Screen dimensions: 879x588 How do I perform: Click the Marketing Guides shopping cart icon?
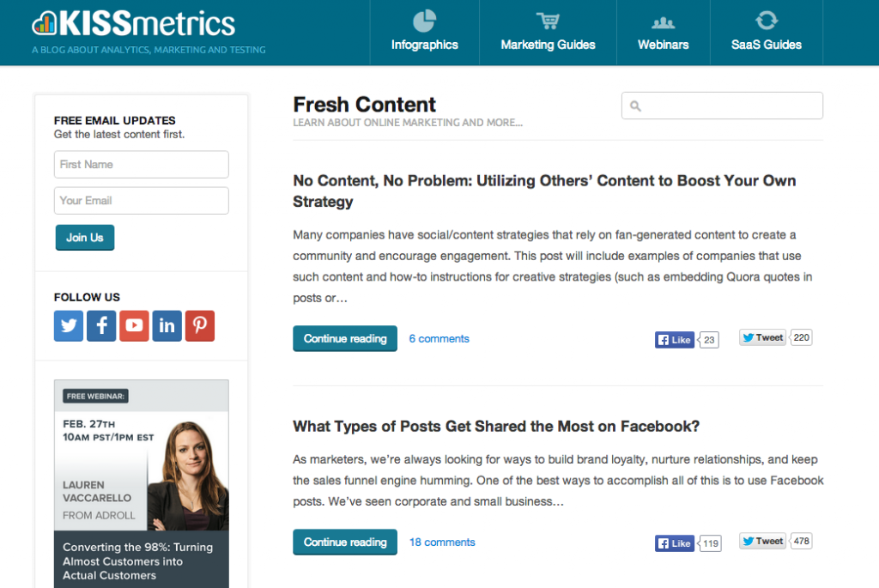pyautogui.click(x=547, y=19)
